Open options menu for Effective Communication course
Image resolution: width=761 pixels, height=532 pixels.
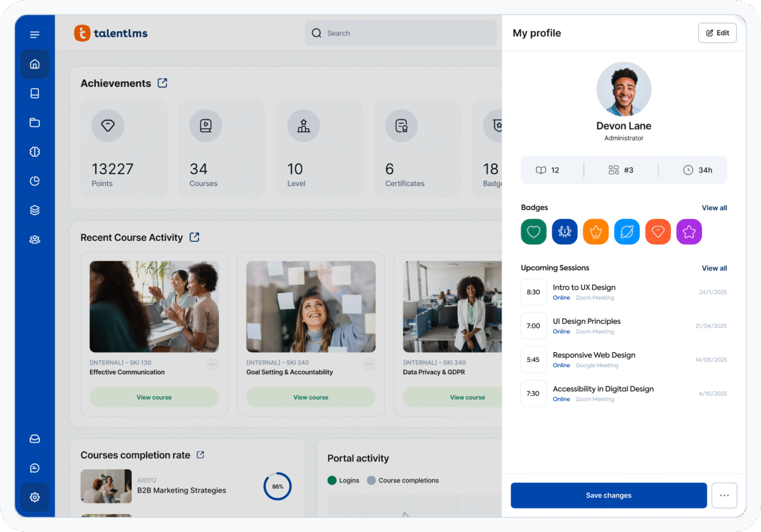point(212,364)
